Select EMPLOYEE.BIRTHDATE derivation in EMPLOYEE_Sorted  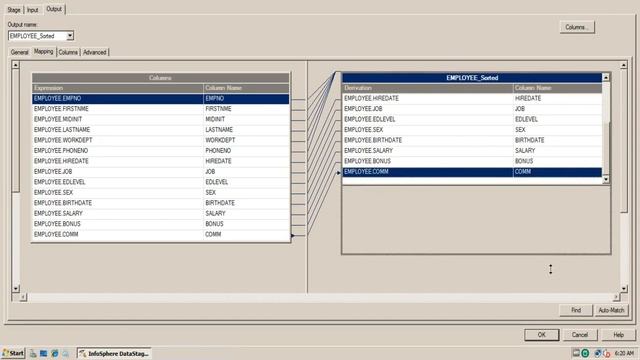(427, 140)
